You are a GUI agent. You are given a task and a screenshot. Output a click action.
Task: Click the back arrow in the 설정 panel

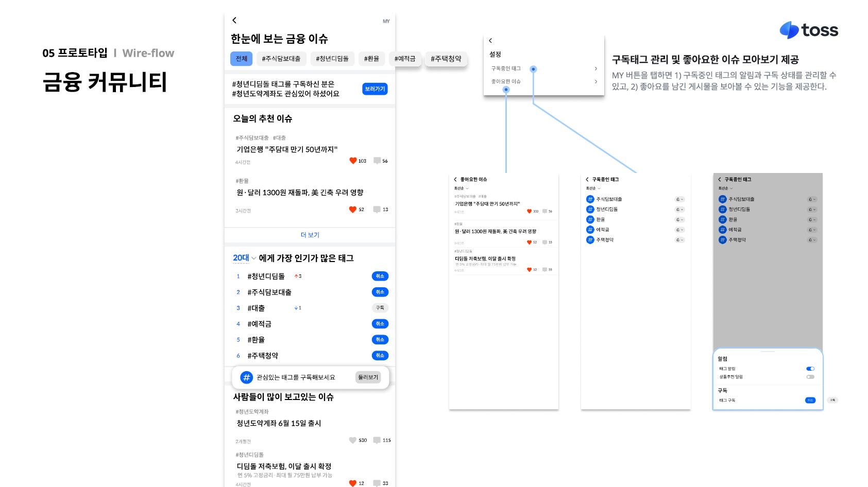coord(490,41)
